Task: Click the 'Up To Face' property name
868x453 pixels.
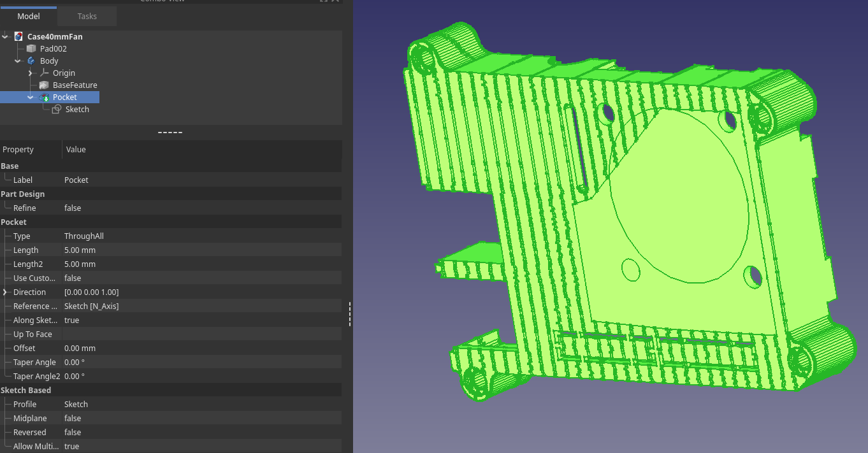Action: [33, 334]
